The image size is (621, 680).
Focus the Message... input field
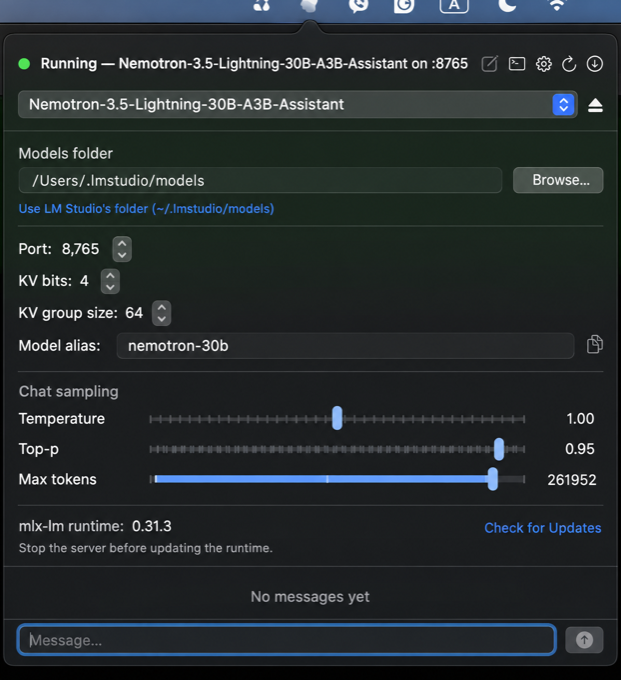coord(287,640)
